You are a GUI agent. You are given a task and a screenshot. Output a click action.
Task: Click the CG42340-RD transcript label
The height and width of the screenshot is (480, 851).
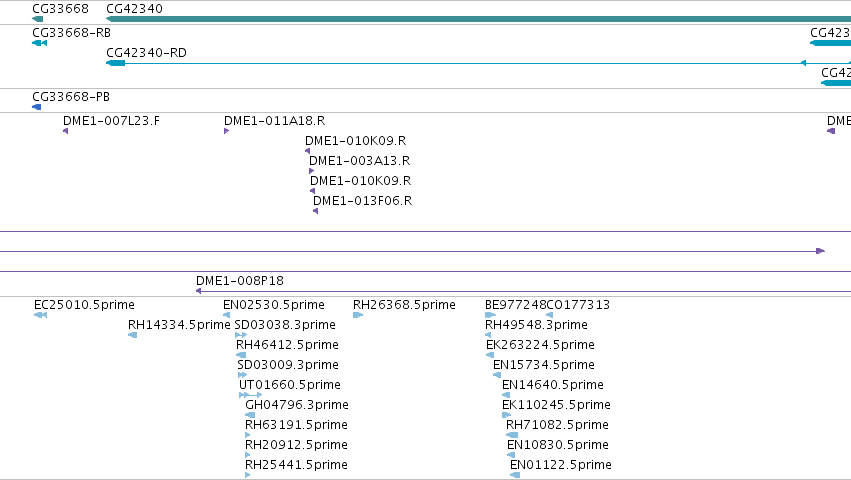(146, 53)
